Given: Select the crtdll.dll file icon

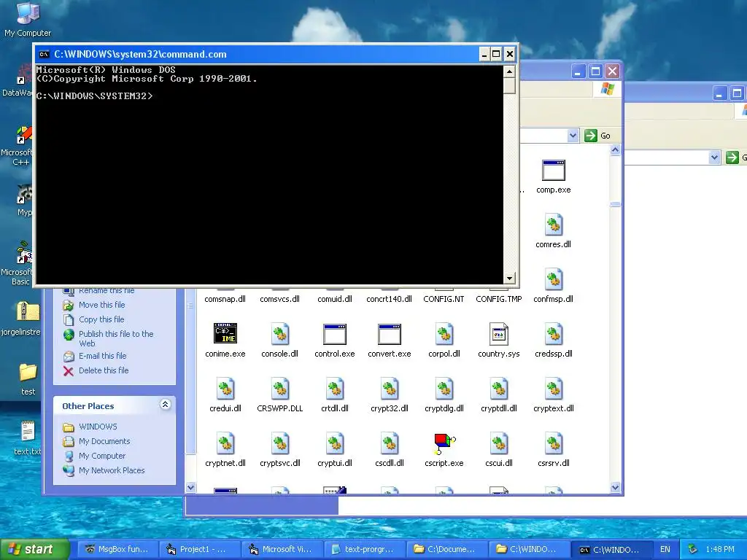Looking at the screenshot, I should 334,389.
